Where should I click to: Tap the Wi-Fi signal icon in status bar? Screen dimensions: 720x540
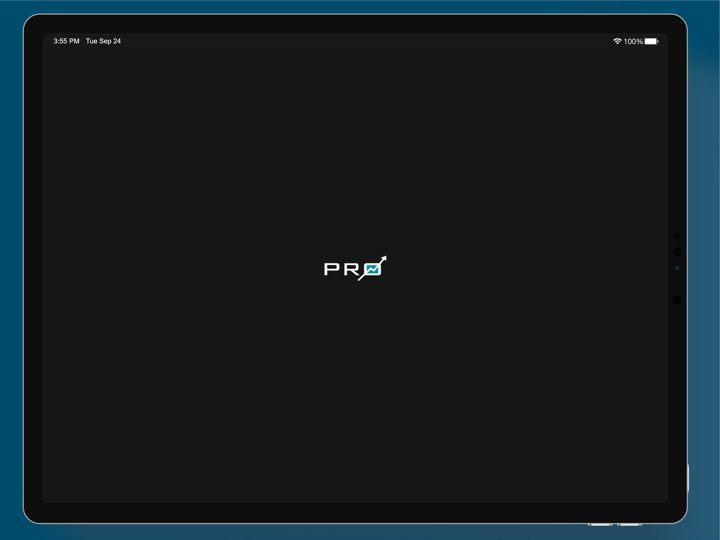coord(617,41)
